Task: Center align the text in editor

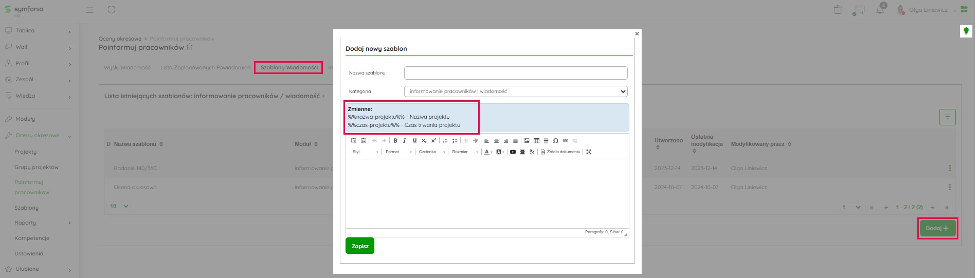Action: (x=496, y=140)
